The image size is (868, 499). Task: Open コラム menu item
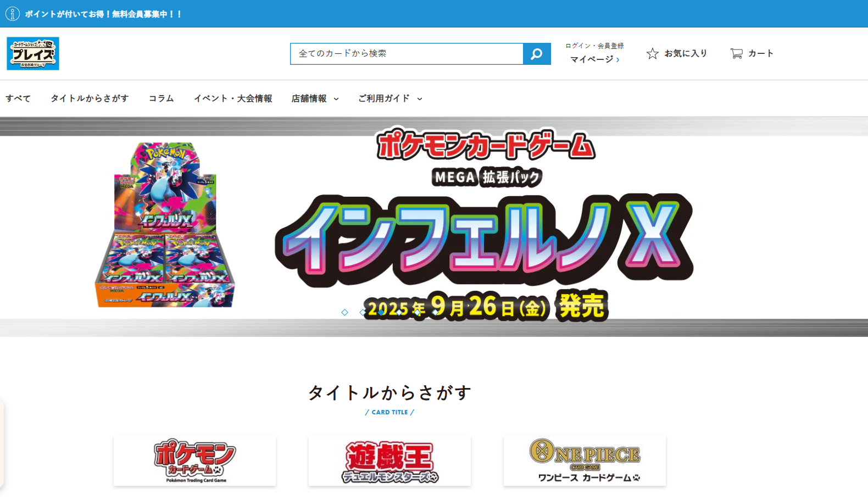pyautogui.click(x=161, y=98)
